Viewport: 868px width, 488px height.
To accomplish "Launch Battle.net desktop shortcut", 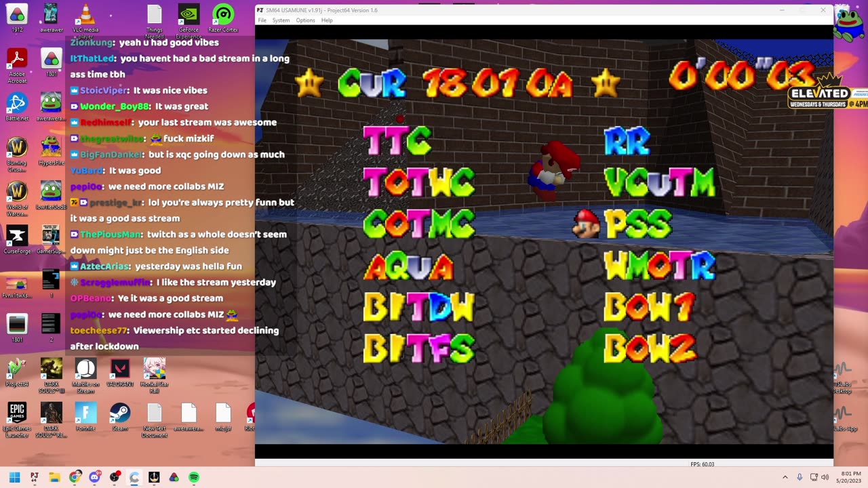I will (x=17, y=107).
